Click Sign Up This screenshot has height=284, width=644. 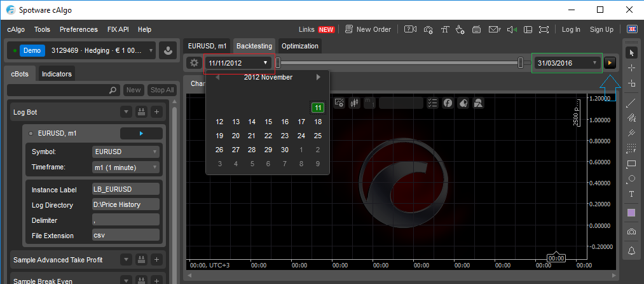click(601, 29)
